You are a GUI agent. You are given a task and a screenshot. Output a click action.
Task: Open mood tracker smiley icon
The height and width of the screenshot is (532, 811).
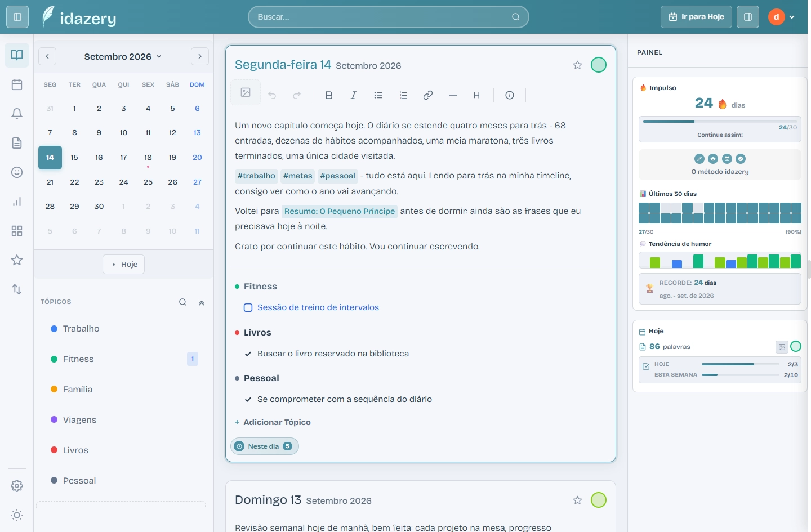pyautogui.click(x=17, y=172)
